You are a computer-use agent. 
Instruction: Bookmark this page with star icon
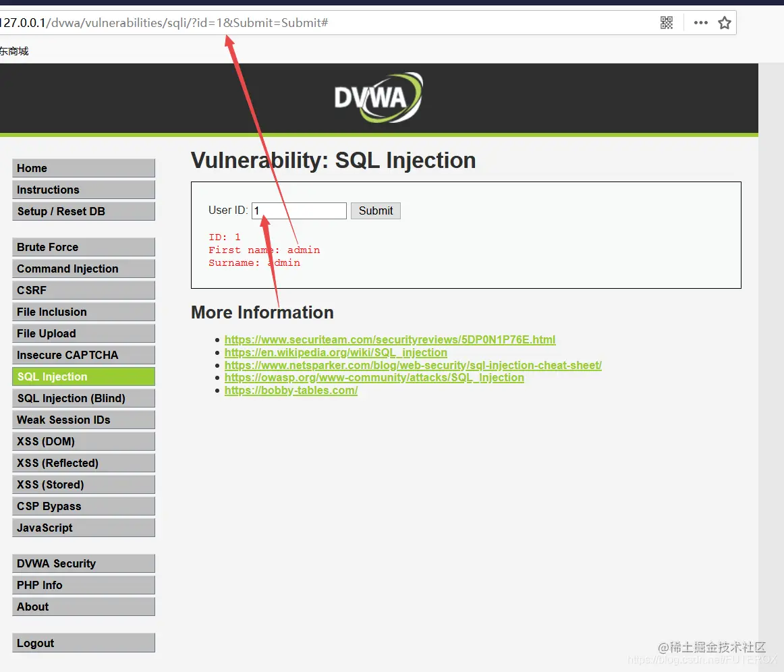[725, 22]
